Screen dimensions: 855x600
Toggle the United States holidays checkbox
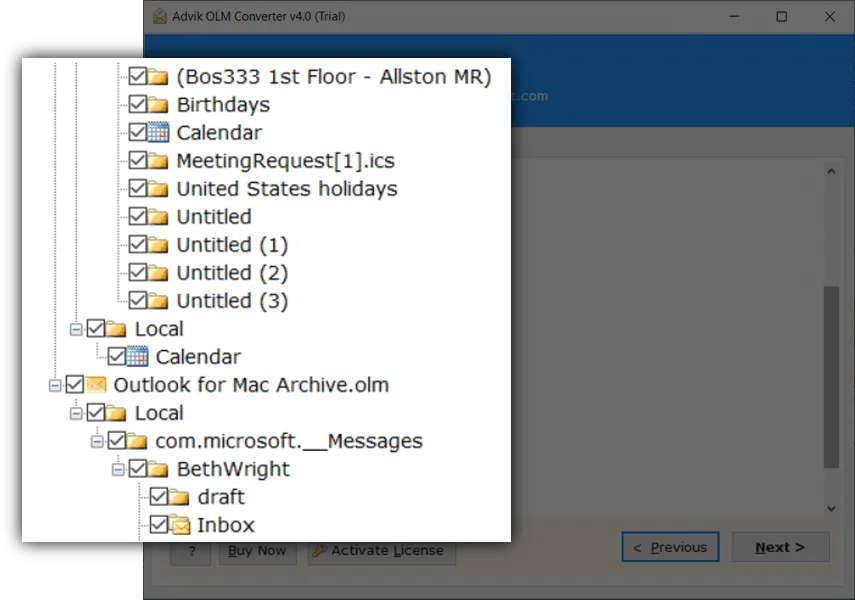(x=137, y=188)
